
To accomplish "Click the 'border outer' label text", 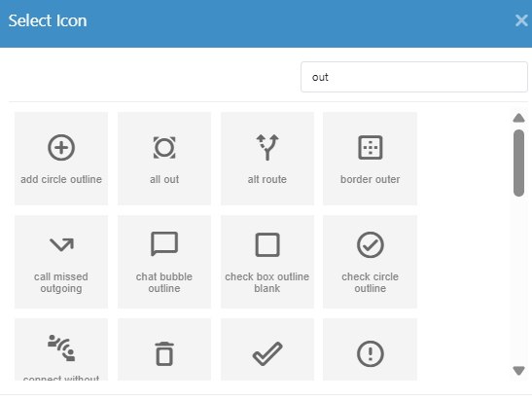I will pyautogui.click(x=371, y=179).
